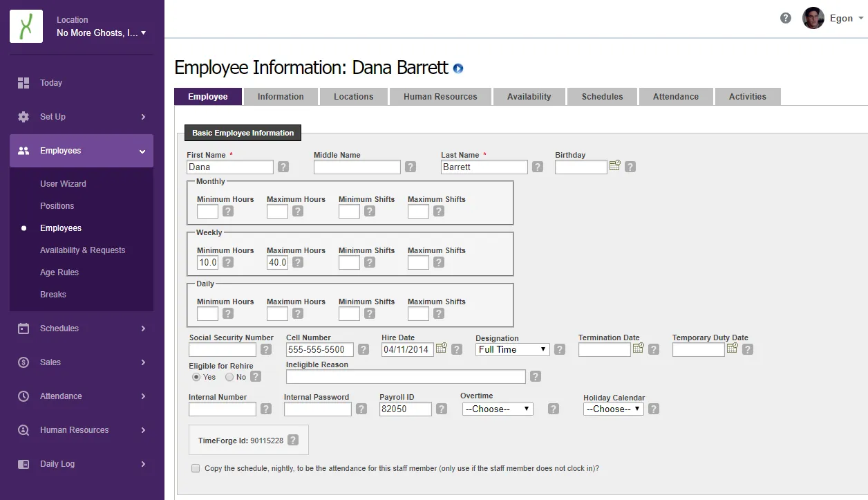The height and width of the screenshot is (500, 868).
Task: Open Positions in sidebar
Action: point(57,206)
